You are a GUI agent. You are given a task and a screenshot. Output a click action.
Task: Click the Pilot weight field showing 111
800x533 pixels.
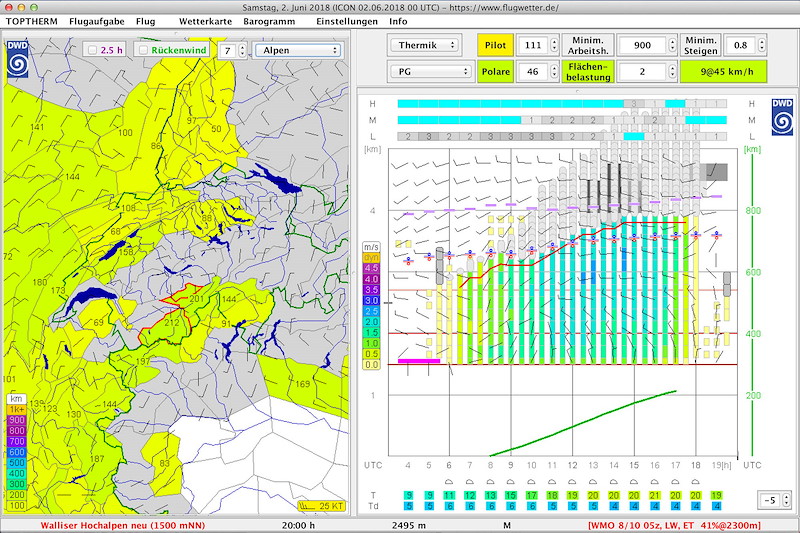pos(533,45)
